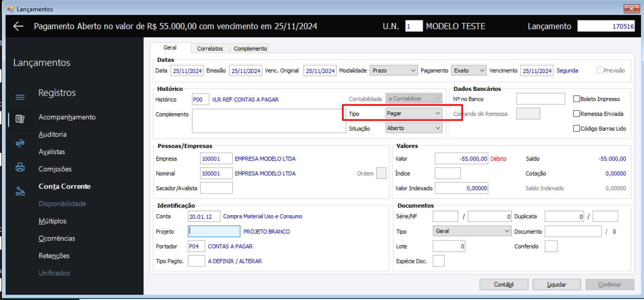The height and width of the screenshot is (300, 644).
Task: Click the Ordem small box
Action: (381, 173)
